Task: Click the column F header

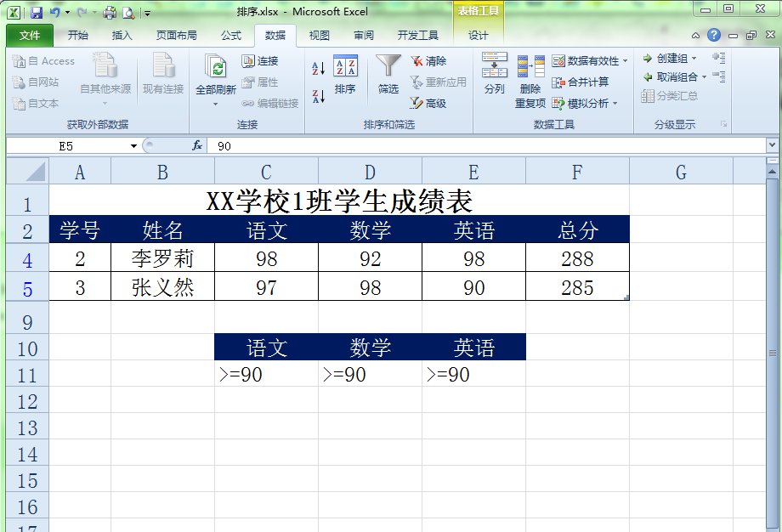Action: pos(577,172)
